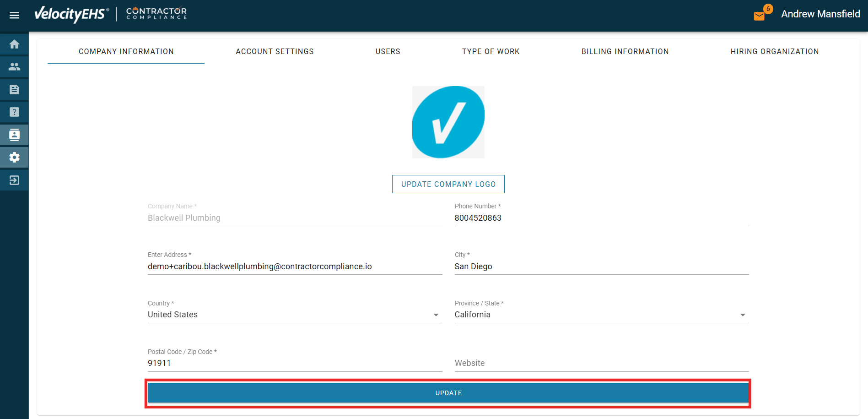This screenshot has width=868, height=419.
Task: Open the Hiring Organization tab
Action: [774, 51]
